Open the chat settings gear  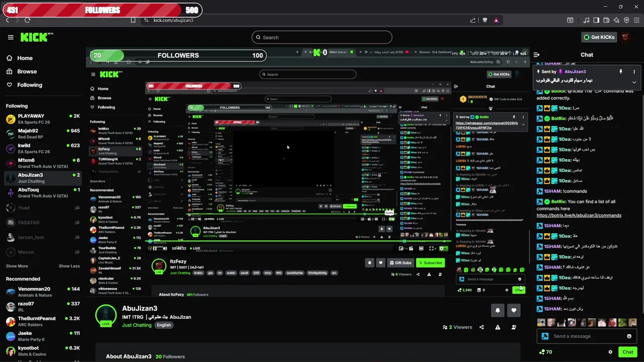610,352
